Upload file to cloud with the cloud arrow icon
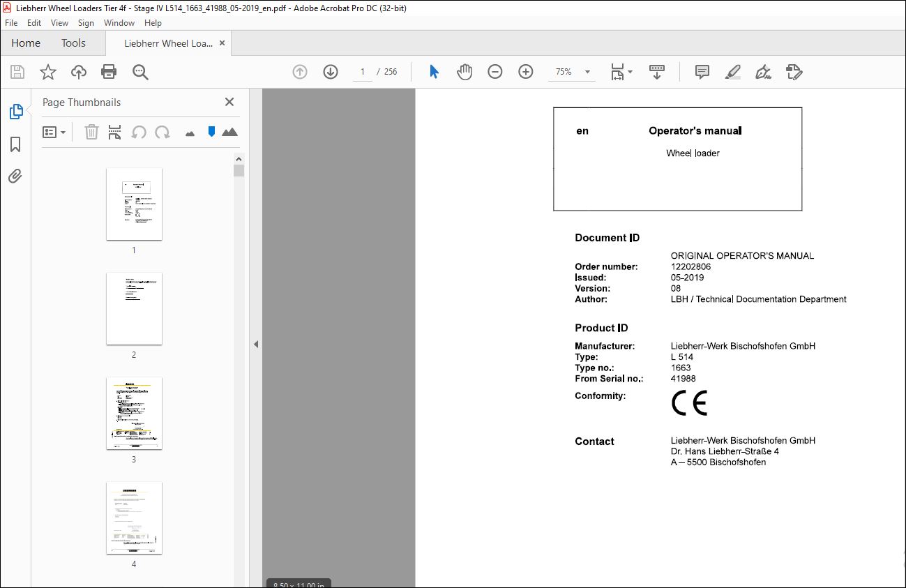 point(79,72)
